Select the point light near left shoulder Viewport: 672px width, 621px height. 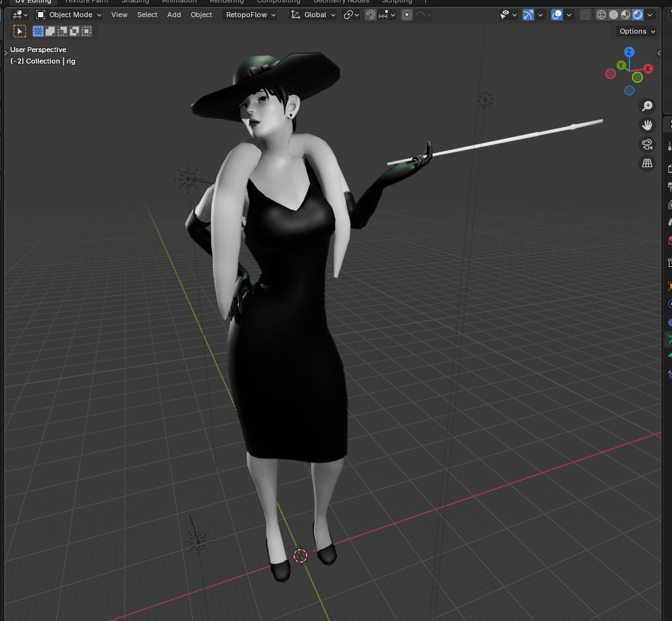click(x=188, y=179)
